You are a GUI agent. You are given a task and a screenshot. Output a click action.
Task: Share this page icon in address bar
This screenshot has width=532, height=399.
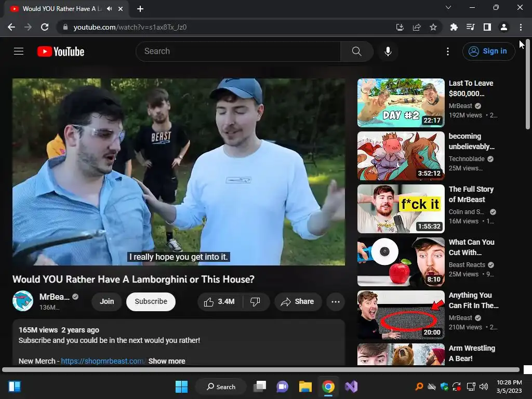point(417,27)
